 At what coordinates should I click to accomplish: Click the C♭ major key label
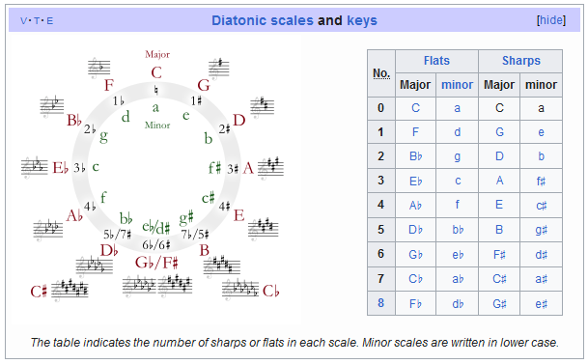tap(270, 291)
